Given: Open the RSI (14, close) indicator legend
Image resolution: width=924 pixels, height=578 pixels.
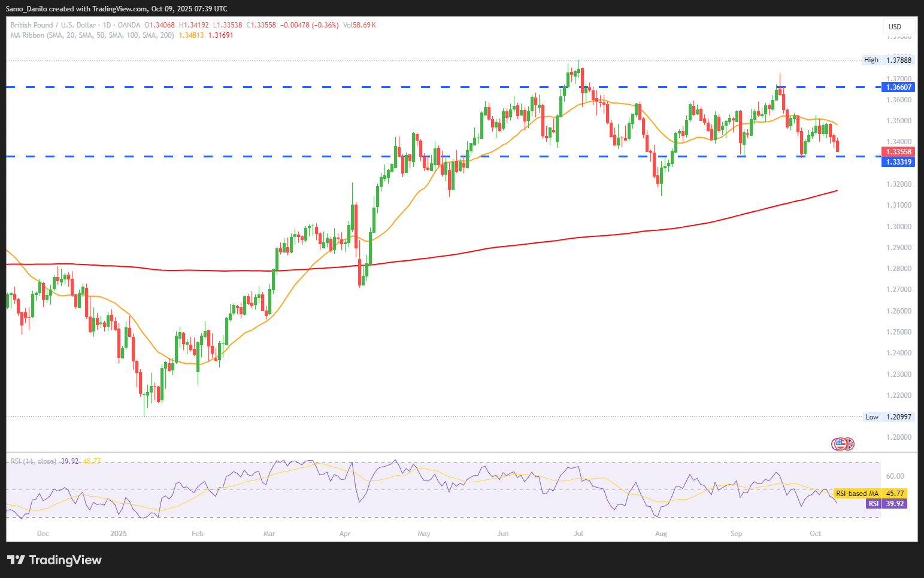Looking at the screenshot, I should (x=34, y=461).
